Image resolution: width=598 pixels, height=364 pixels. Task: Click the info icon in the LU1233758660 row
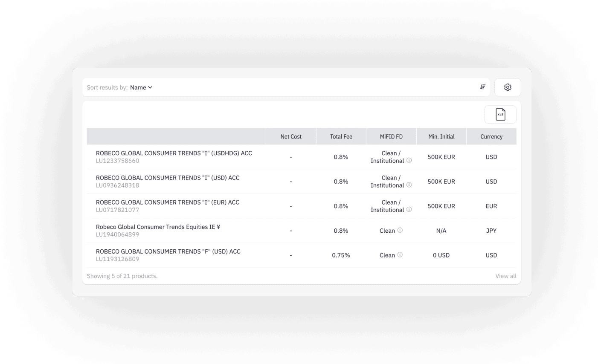click(409, 161)
